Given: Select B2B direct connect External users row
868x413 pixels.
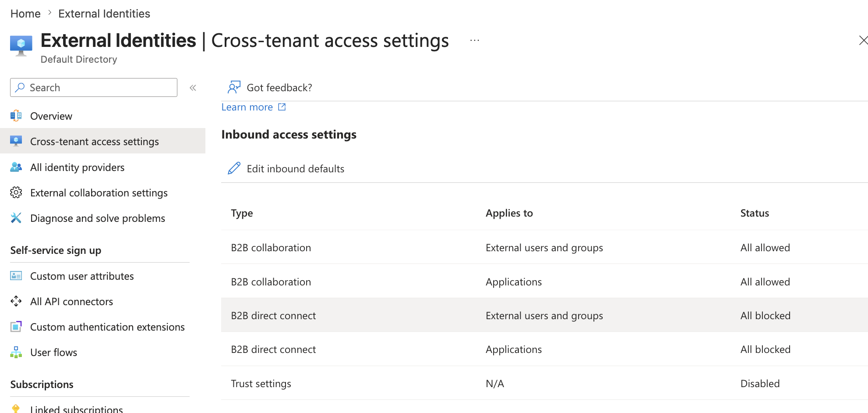Looking at the screenshot, I should pos(544,315).
